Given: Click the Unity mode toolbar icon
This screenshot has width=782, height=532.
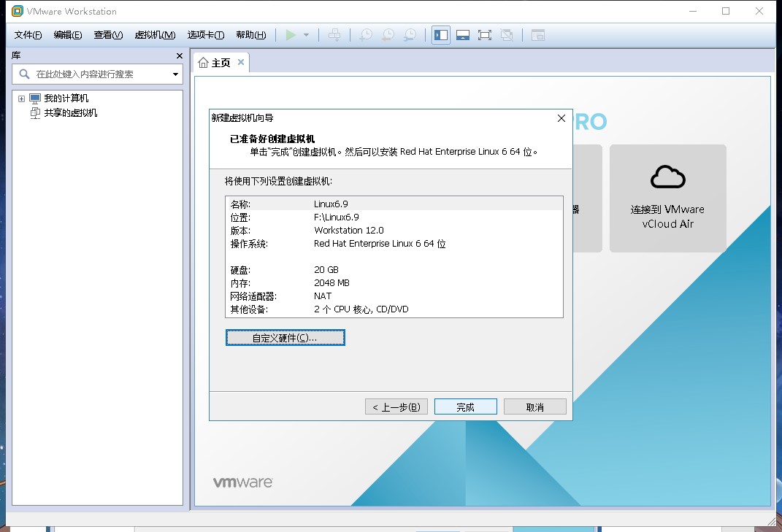Looking at the screenshot, I should click(507, 35).
